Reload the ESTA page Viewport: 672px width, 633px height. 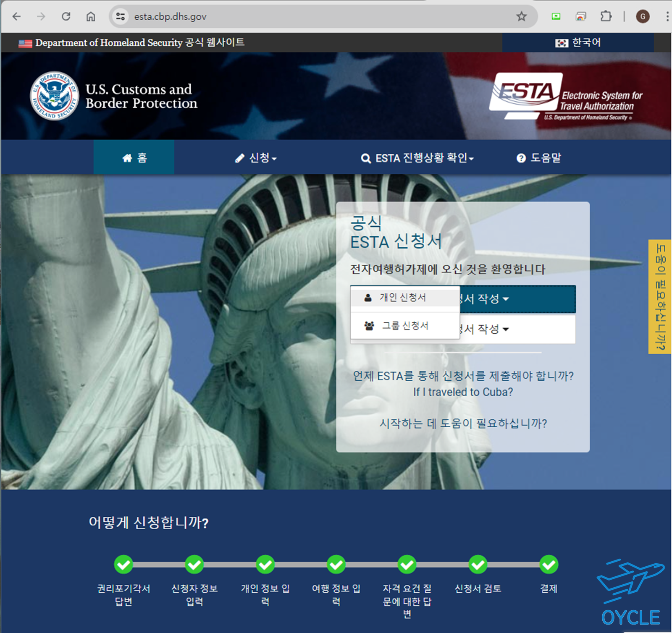(66, 16)
